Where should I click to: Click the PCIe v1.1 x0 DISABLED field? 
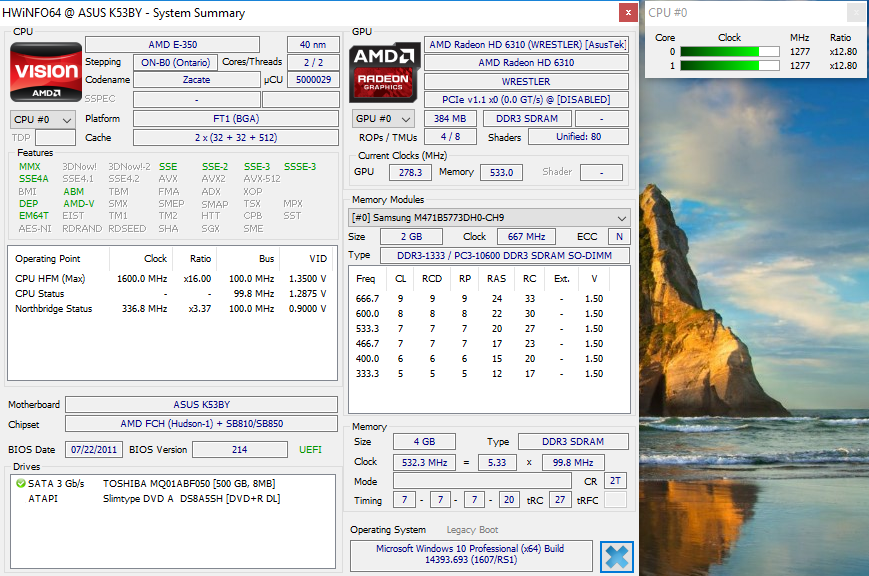526,100
